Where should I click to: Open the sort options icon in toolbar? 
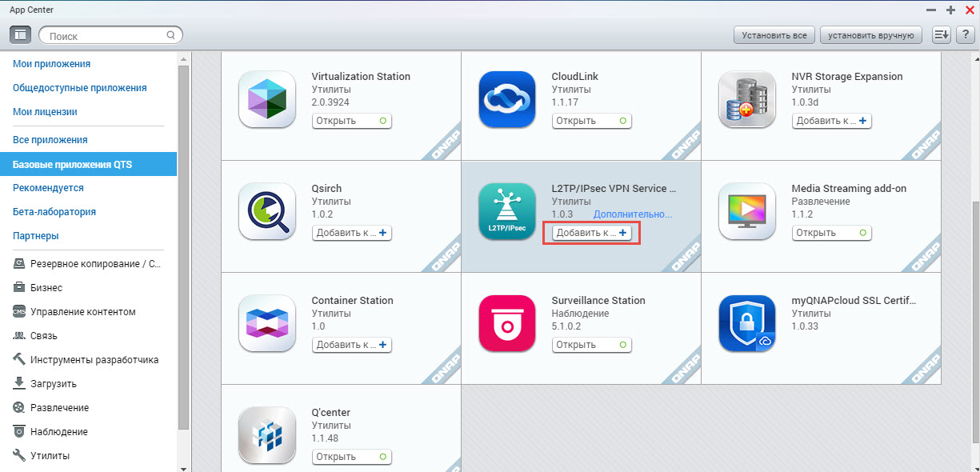(941, 34)
